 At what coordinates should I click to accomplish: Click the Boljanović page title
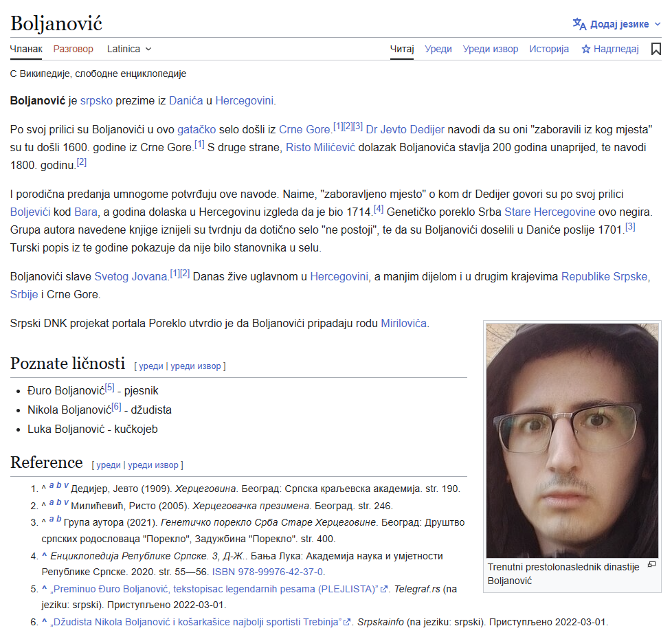pyautogui.click(x=56, y=23)
